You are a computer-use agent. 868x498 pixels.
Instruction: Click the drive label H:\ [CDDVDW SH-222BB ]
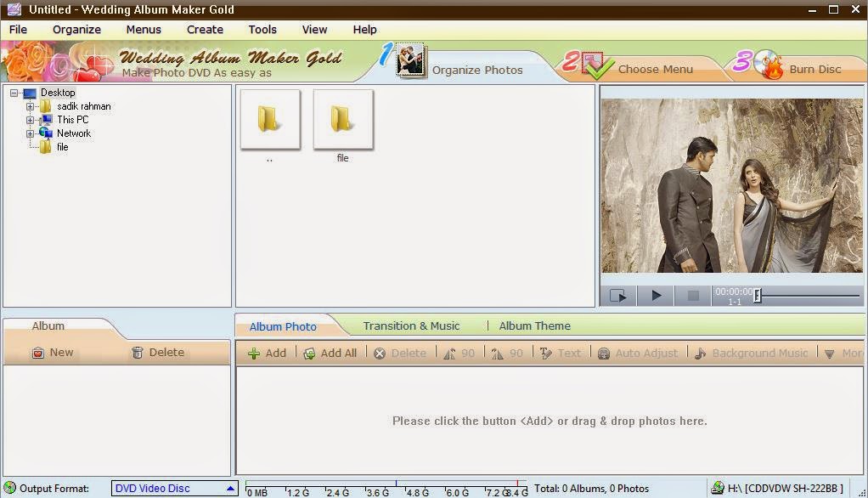tap(785, 489)
